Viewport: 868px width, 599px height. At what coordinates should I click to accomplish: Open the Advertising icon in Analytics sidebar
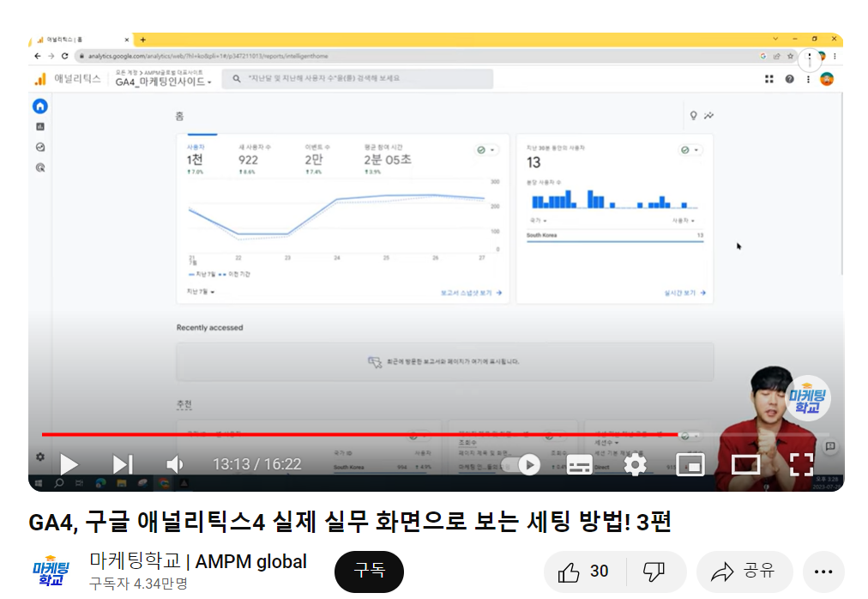(x=40, y=168)
